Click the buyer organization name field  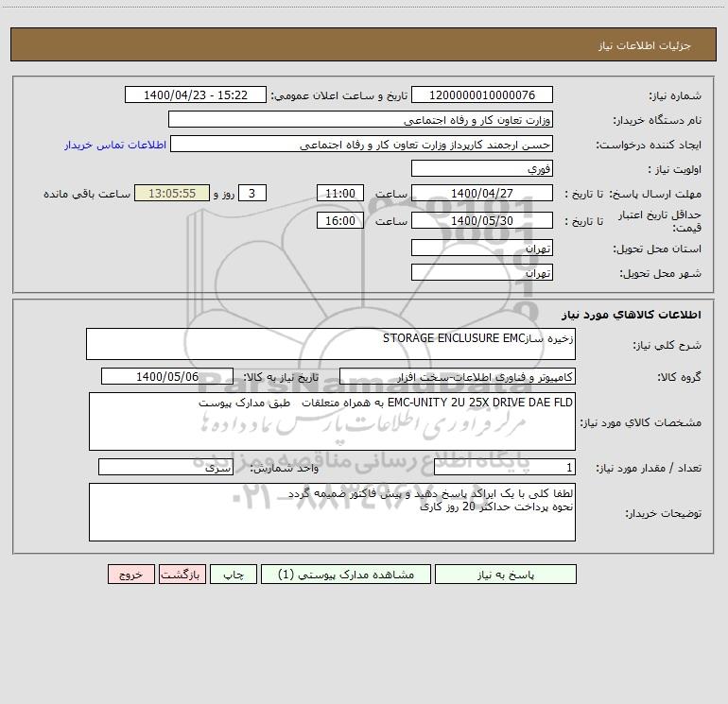360,119
